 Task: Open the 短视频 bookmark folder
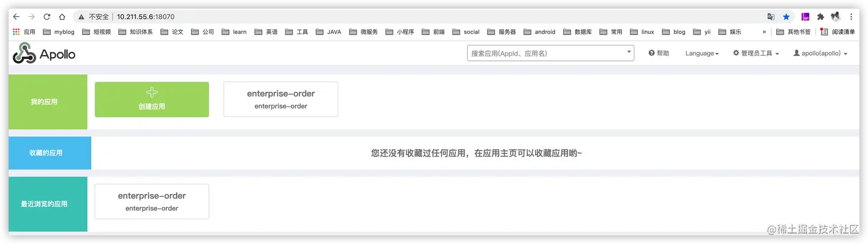(96, 32)
